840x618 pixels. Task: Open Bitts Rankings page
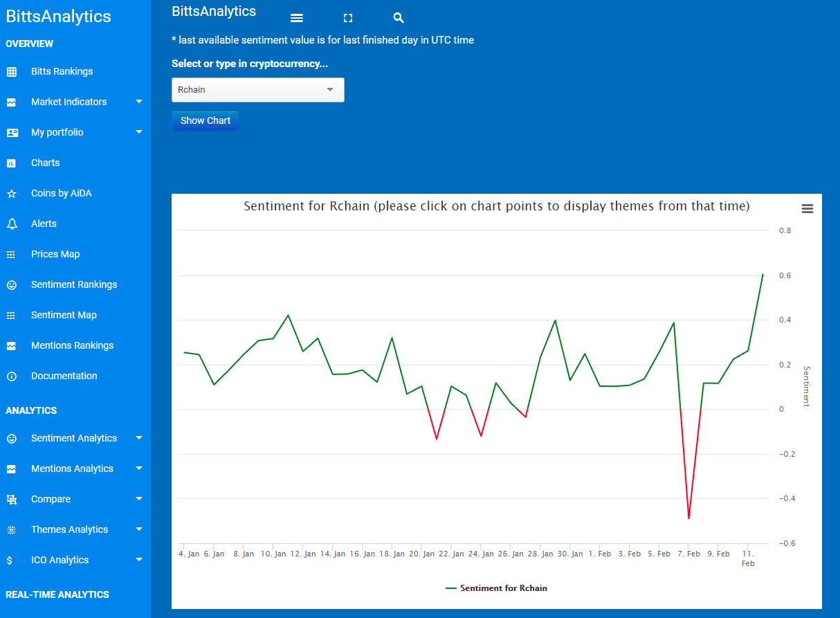point(62,71)
